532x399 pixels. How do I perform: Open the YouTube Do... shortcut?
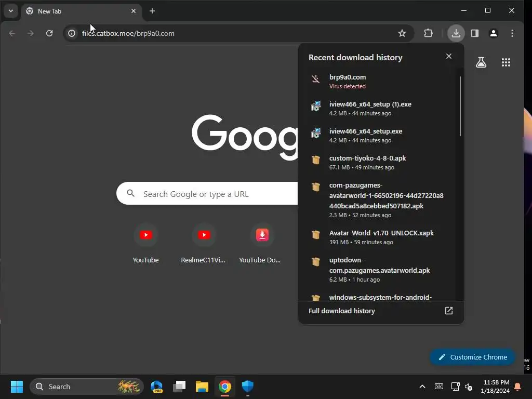pos(260,243)
